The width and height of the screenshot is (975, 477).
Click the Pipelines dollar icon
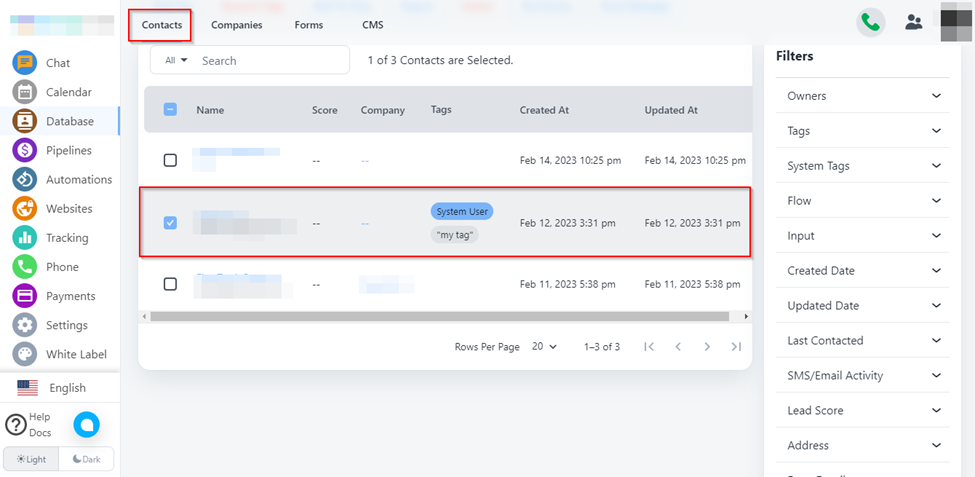point(25,150)
